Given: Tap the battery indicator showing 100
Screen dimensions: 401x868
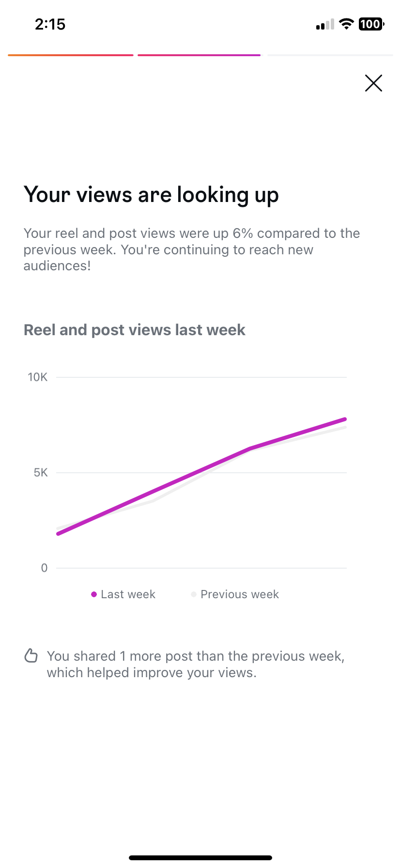Looking at the screenshot, I should (x=371, y=24).
